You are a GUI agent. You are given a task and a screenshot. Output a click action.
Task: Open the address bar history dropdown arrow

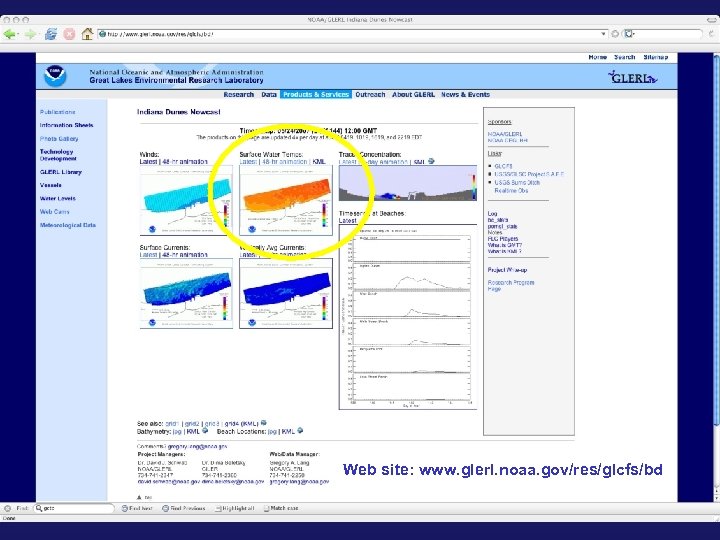pyautogui.click(x=604, y=34)
